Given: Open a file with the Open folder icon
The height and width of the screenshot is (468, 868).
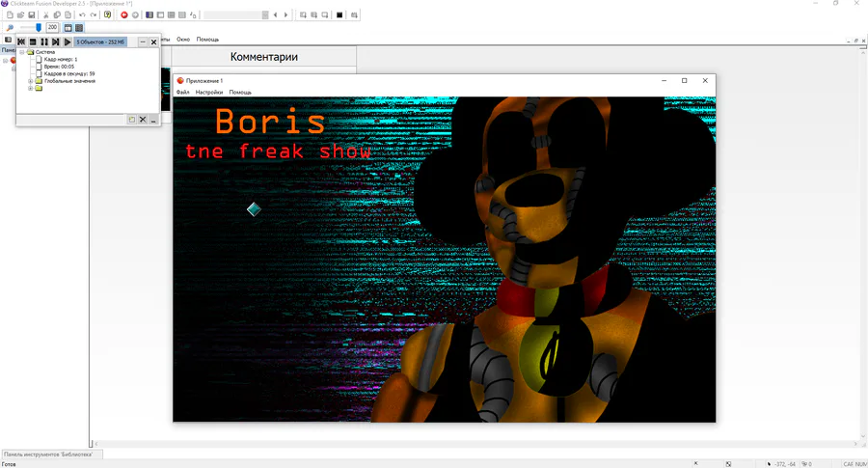Looking at the screenshot, I should coord(20,14).
